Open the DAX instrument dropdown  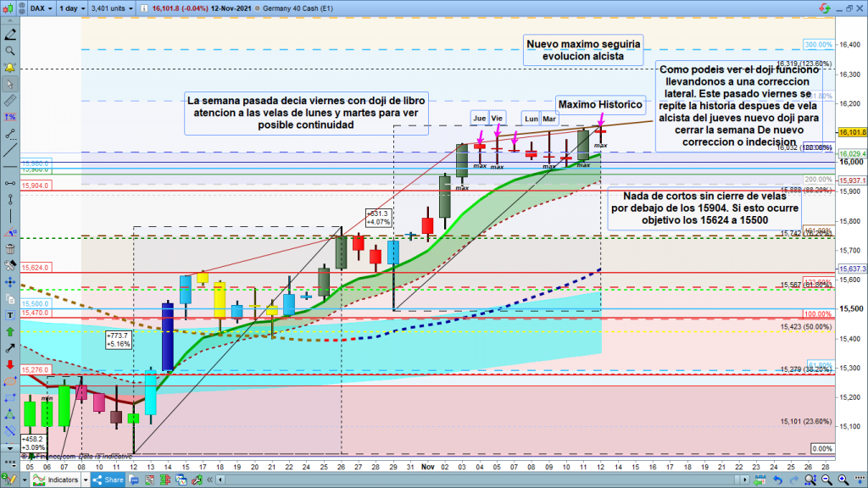pos(38,8)
